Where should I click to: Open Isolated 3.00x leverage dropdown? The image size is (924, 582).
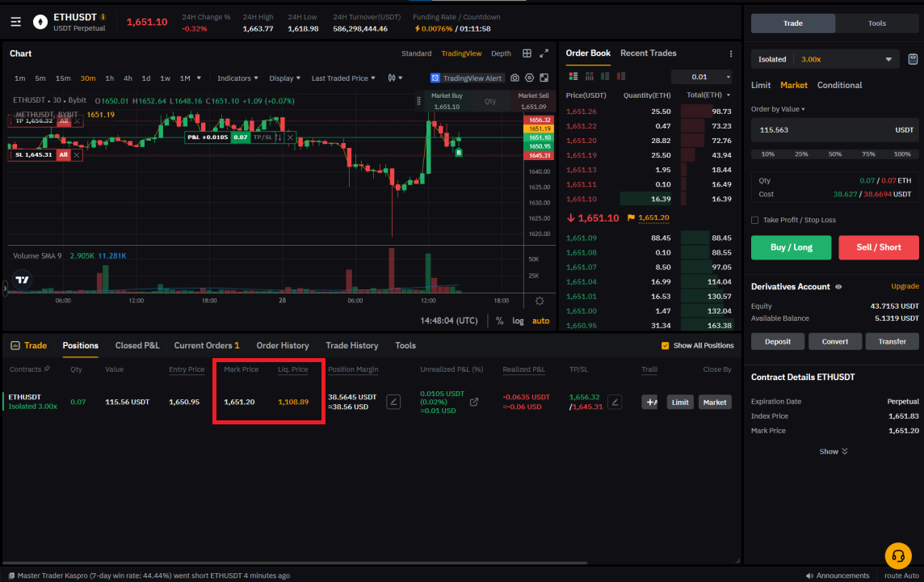click(x=825, y=59)
